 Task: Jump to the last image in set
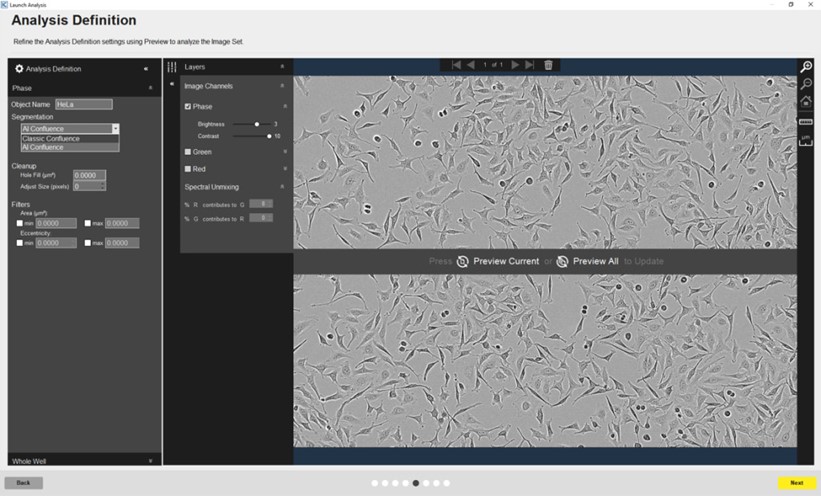click(530, 65)
